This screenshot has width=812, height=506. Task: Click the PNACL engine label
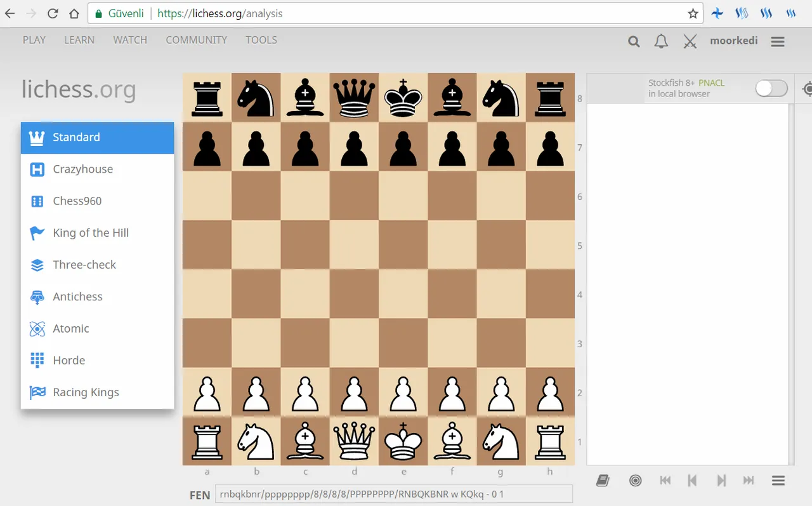(x=711, y=83)
